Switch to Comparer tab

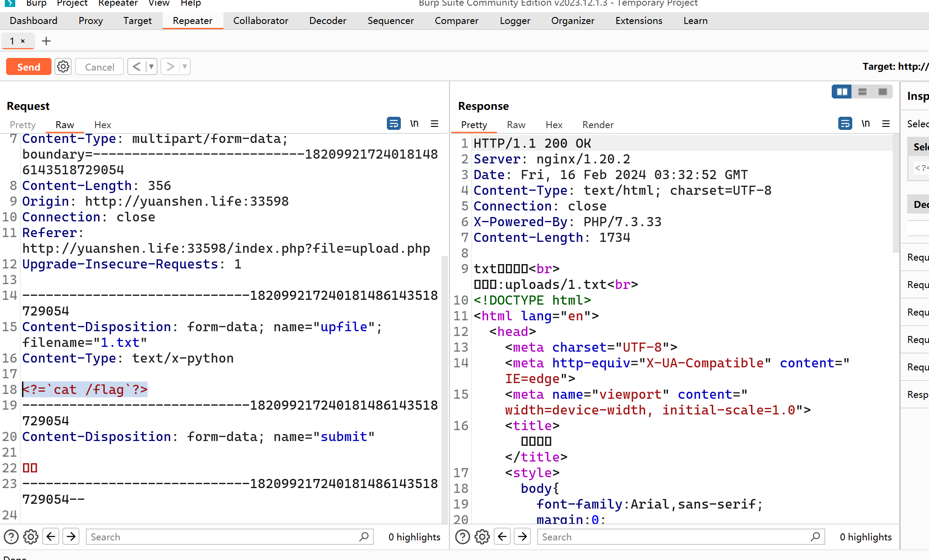(x=456, y=20)
